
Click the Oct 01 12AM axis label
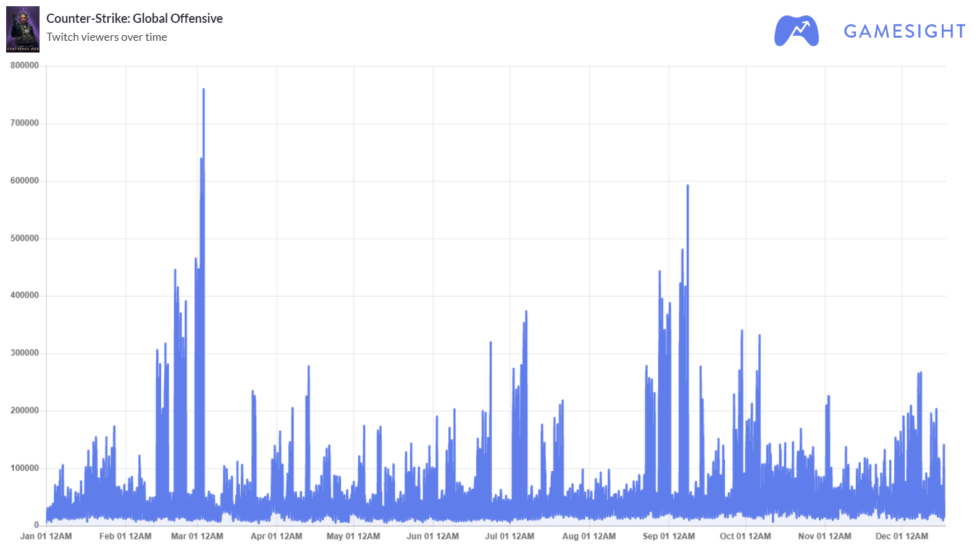click(x=745, y=536)
